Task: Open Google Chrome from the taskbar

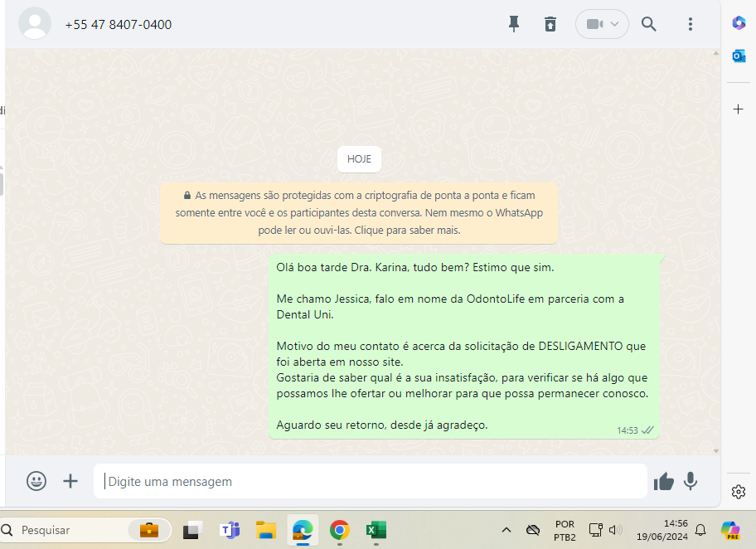Action: (339, 530)
